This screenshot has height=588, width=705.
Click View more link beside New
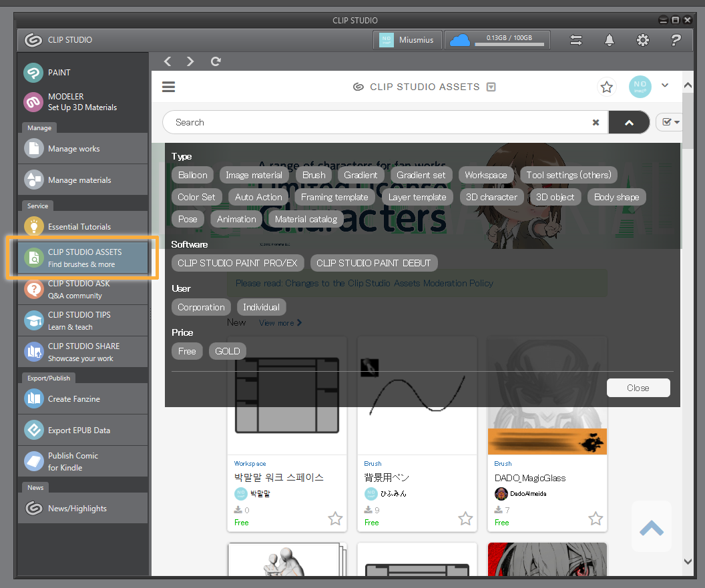[280, 323]
